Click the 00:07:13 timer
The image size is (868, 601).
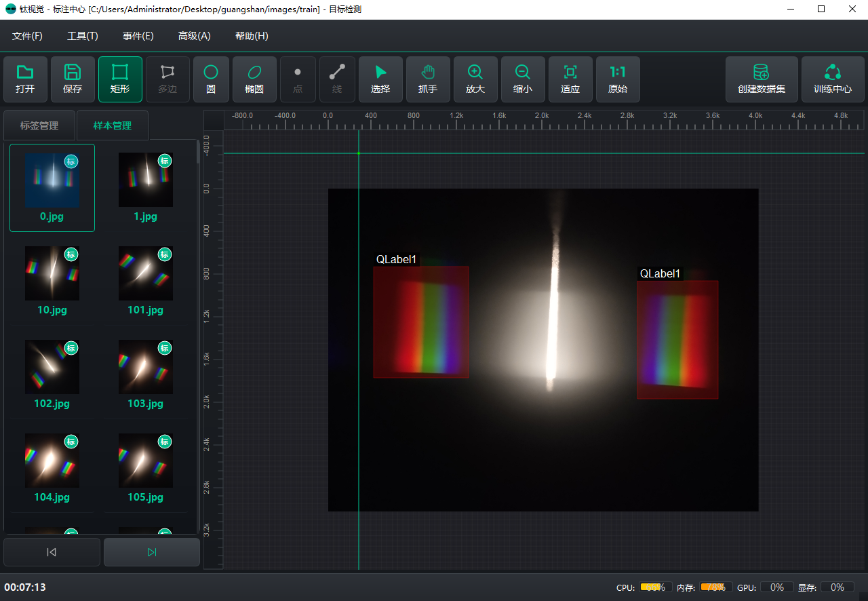click(25, 587)
